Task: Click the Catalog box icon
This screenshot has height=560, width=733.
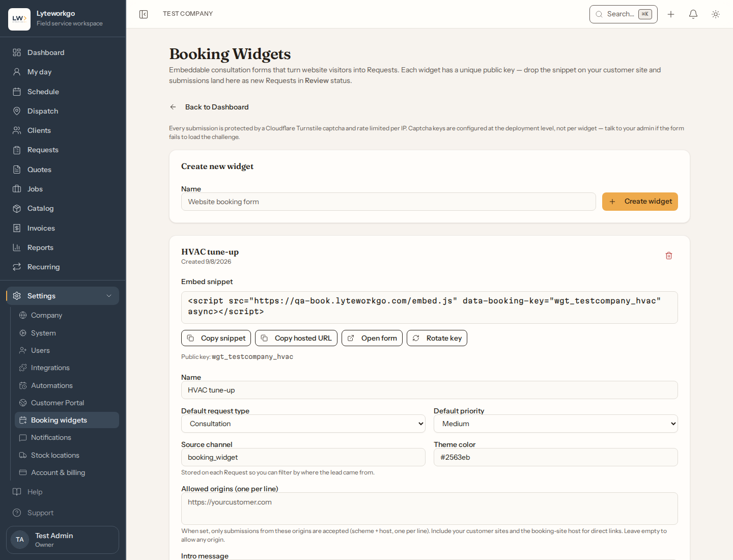Action: tap(17, 208)
